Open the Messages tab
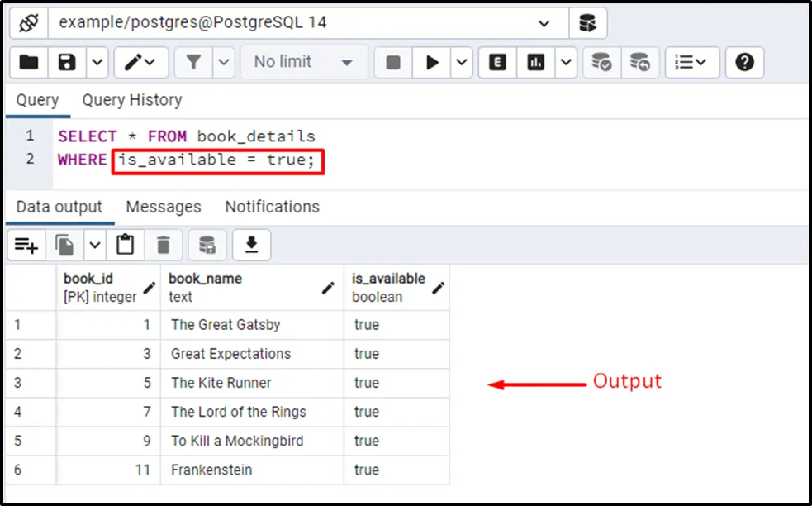Viewport: 812px width, 506px height. pos(163,207)
